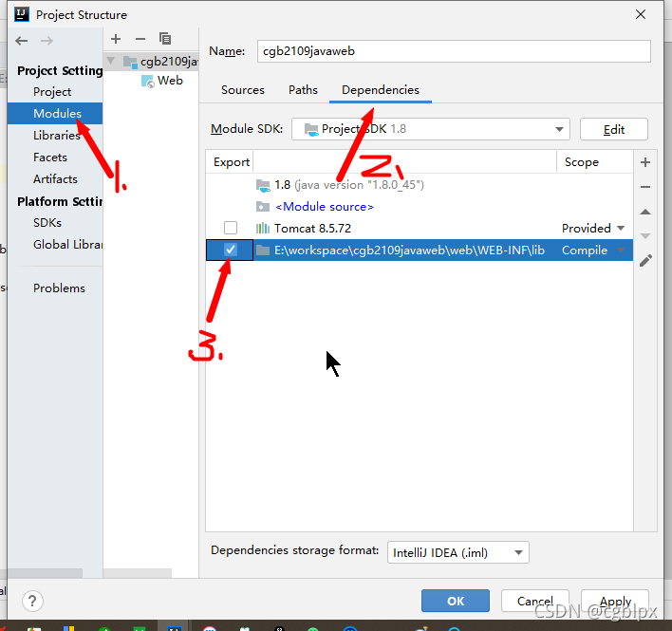Screen dimensions: 672x631
Task: Switch to the Sources tab
Action: [243, 90]
